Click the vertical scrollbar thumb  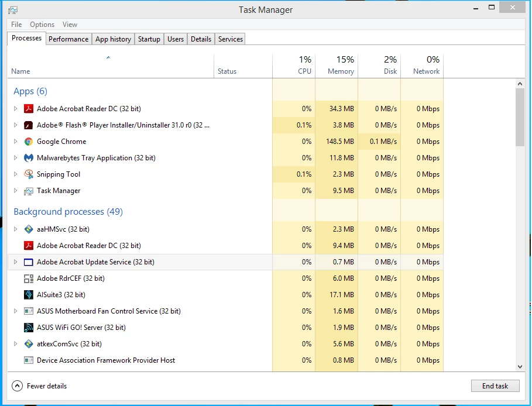[x=520, y=117]
